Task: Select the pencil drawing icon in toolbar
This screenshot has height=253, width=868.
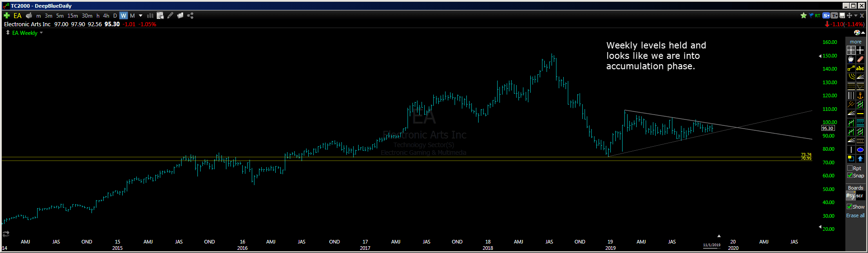Action: pyautogui.click(x=170, y=15)
